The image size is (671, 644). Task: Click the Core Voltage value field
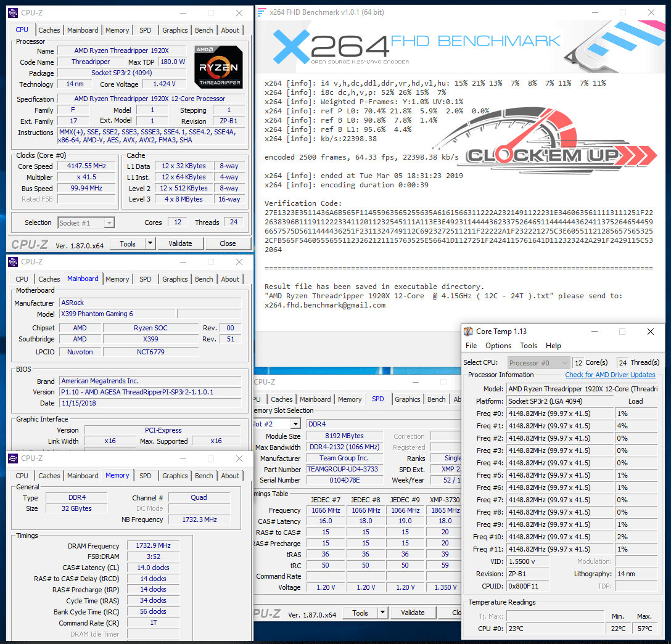coord(165,84)
